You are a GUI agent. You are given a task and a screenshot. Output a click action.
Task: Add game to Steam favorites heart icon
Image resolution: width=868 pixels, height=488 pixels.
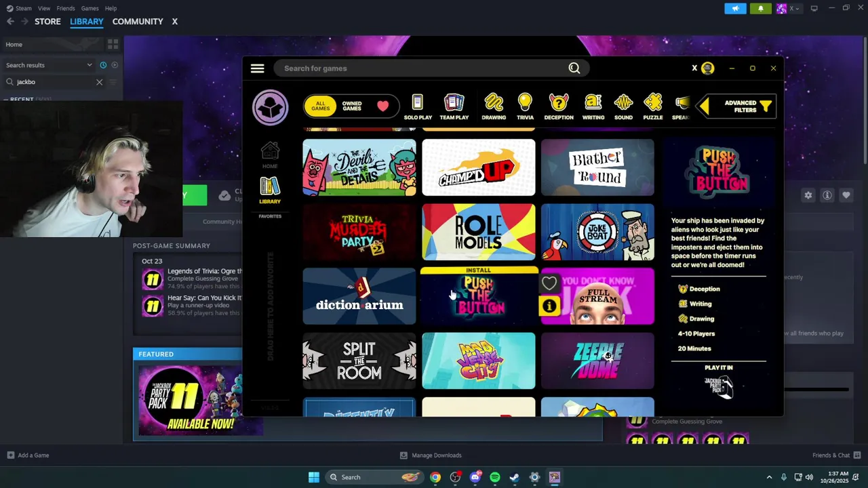(846, 195)
